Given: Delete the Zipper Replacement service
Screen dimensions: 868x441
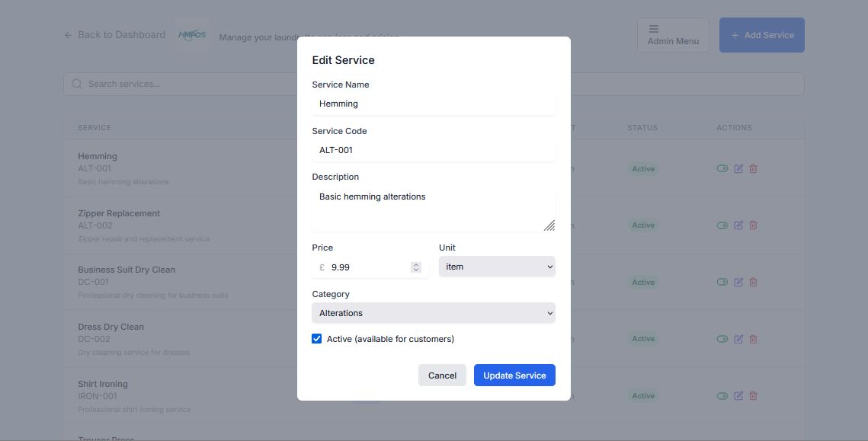Looking at the screenshot, I should pyautogui.click(x=753, y=225).
